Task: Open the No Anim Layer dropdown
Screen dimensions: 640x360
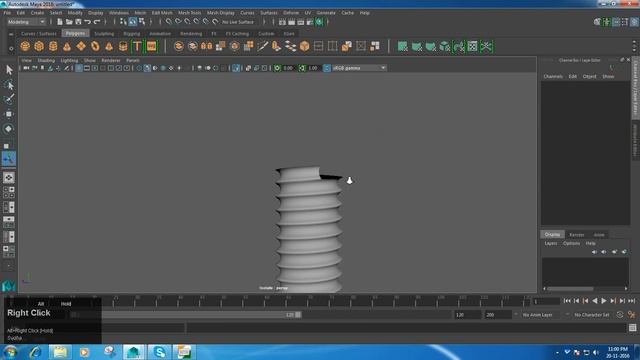Action: (538, 315)
